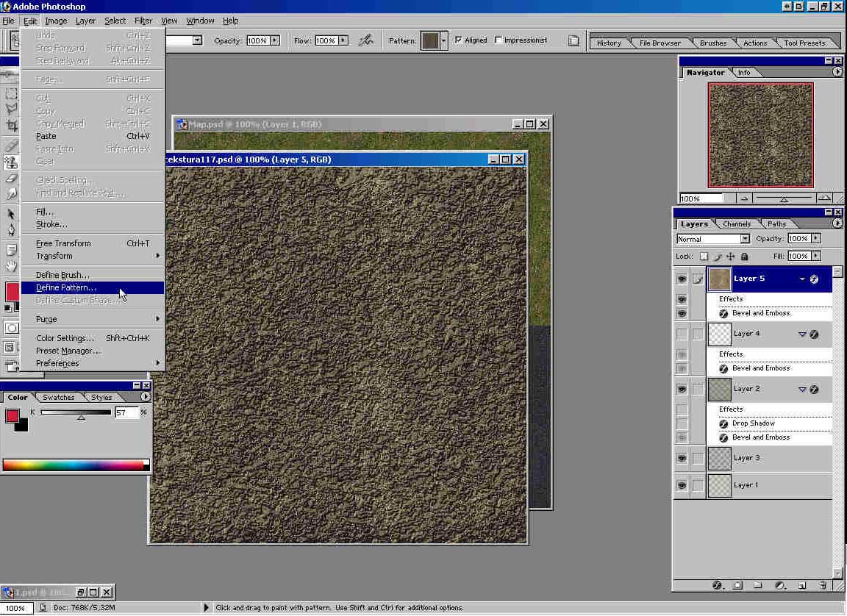
Task: Click the add layer style icon
Action: tap(718, 585)
